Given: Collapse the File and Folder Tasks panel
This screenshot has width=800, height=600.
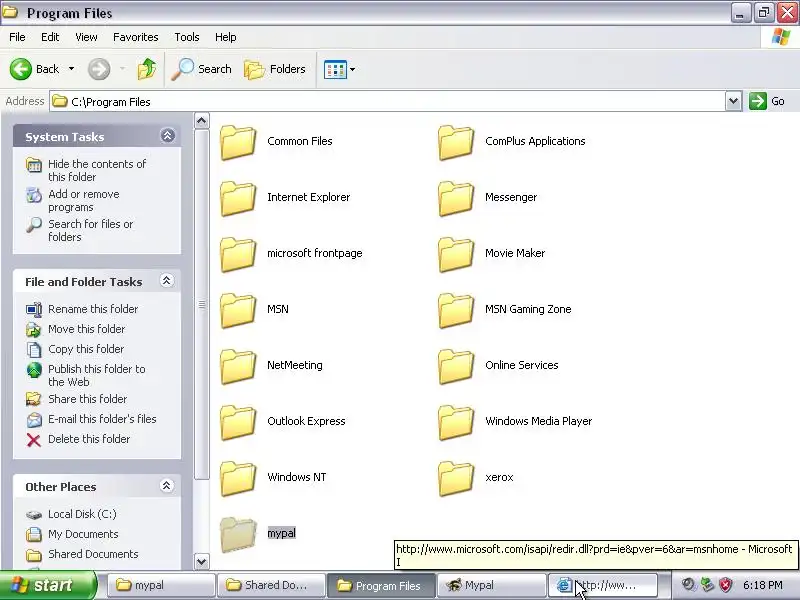Looking at the screenshot, I should point(167,281).
